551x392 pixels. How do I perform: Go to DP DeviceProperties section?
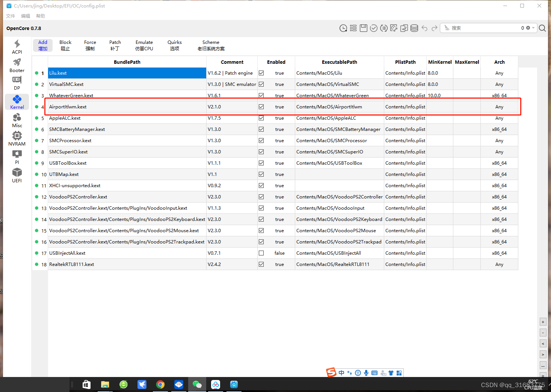[x=17, y=83]
